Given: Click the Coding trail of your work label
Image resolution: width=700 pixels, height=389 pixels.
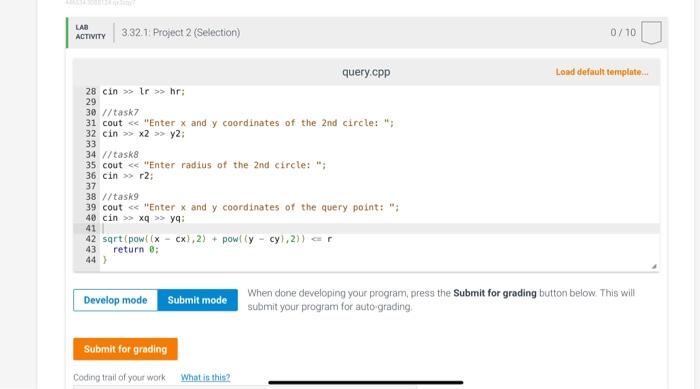Looking at the screenshot, I should [x=119, y=377].
